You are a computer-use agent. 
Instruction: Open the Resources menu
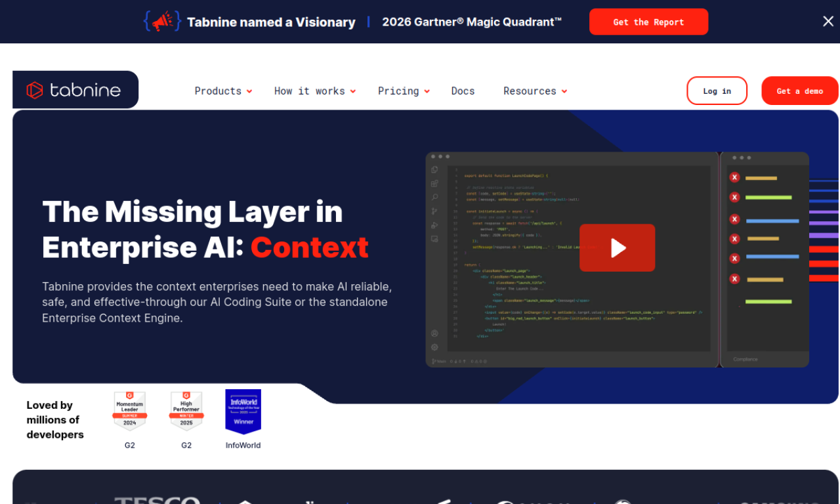[x=530, y=91]
